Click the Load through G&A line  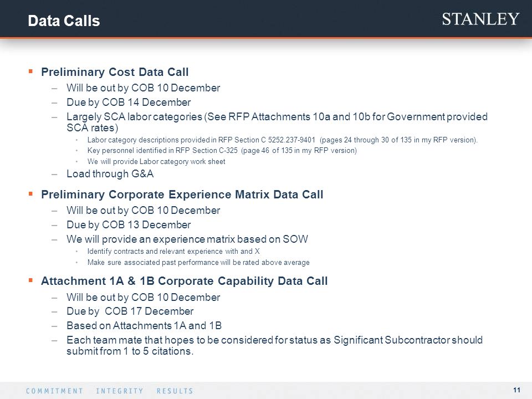110,173
